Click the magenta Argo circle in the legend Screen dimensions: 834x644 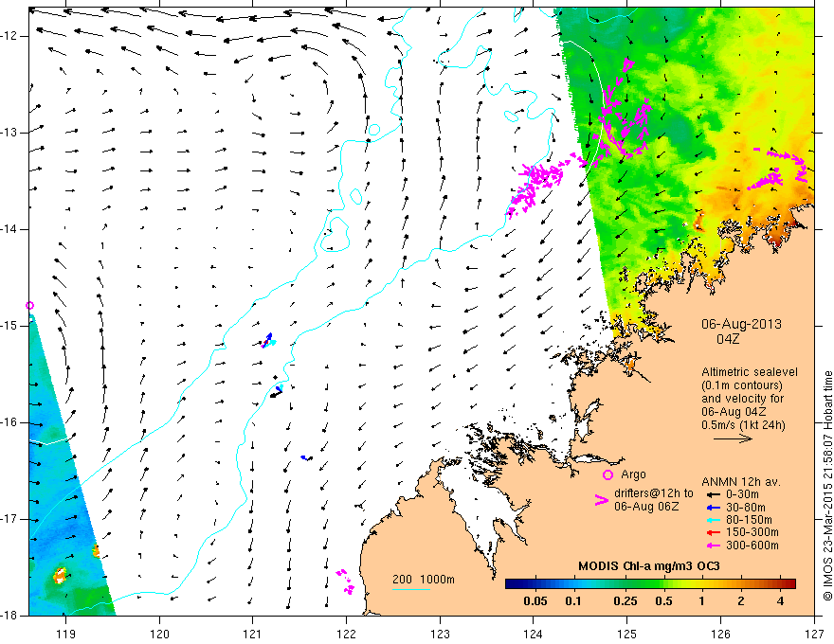click(607, 474)
